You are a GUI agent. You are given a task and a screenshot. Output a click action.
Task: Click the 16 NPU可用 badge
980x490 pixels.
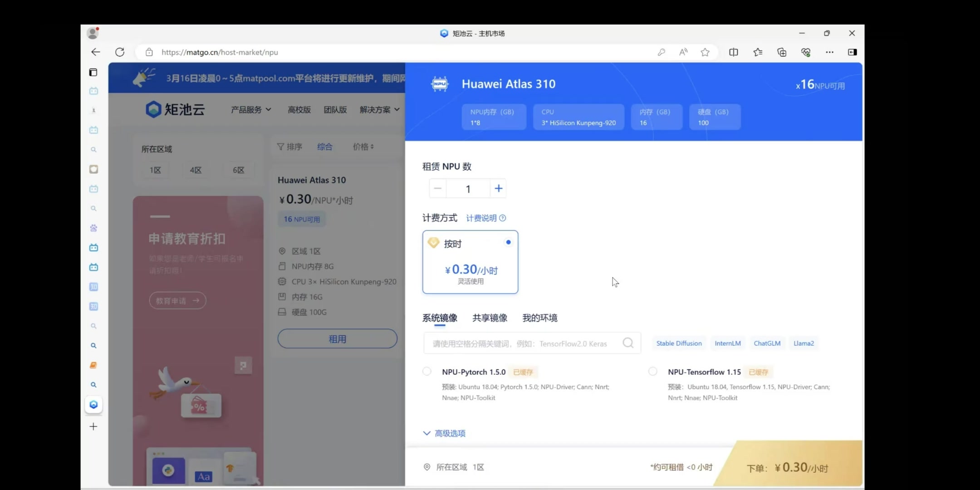(x=302, y=219)
